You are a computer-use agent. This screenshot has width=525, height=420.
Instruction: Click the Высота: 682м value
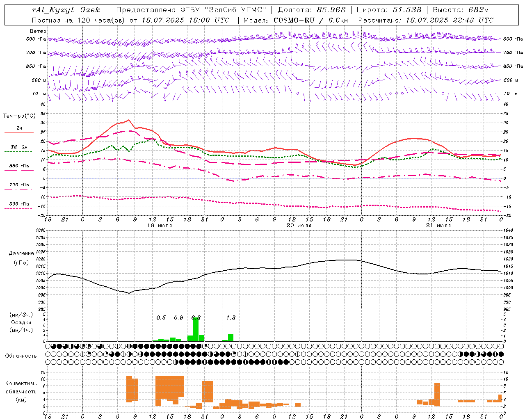461,10
